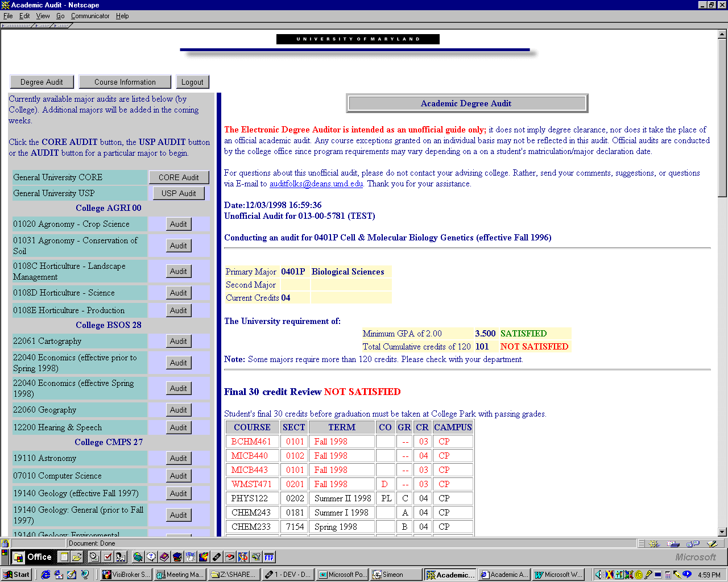Viewport: 728px width, 582px height.
Task: Open Composer icon in component bar
Action: (x=711, y=543)
